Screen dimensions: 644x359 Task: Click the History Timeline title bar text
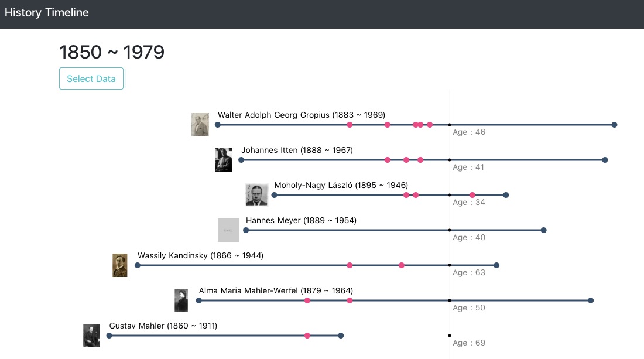click(x=47, y=12)
